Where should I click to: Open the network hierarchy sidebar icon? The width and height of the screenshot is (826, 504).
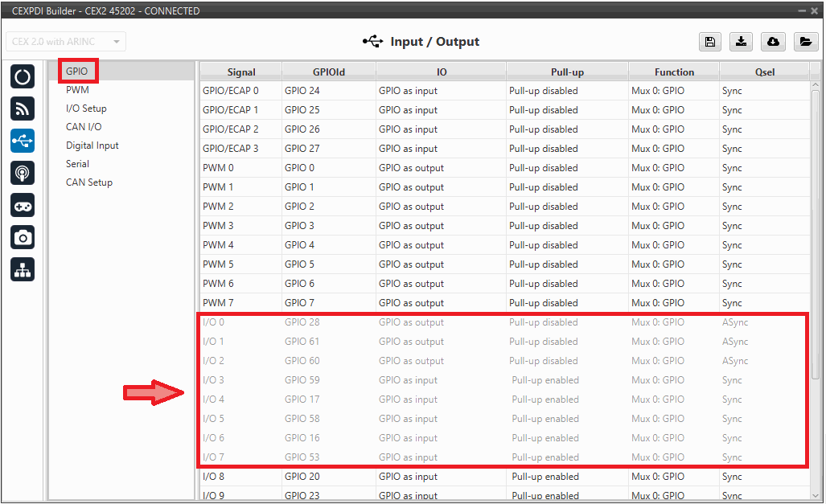pyautogui.click(x=23, y=270)
